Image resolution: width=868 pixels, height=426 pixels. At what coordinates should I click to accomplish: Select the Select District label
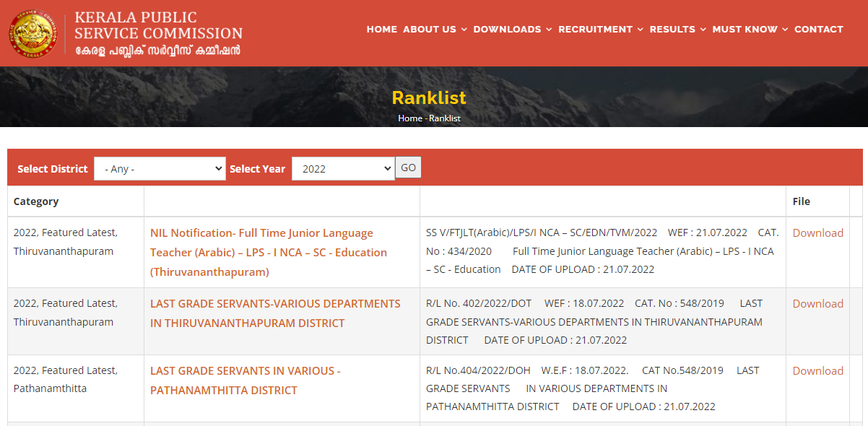[x=53, y=169]
